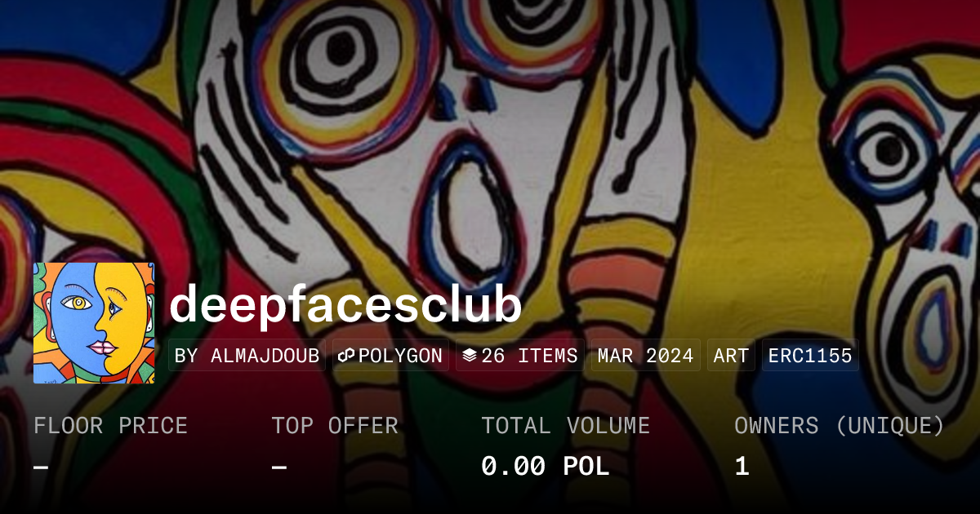Click the TOTAL VOLUME label

tap(565, 426)
